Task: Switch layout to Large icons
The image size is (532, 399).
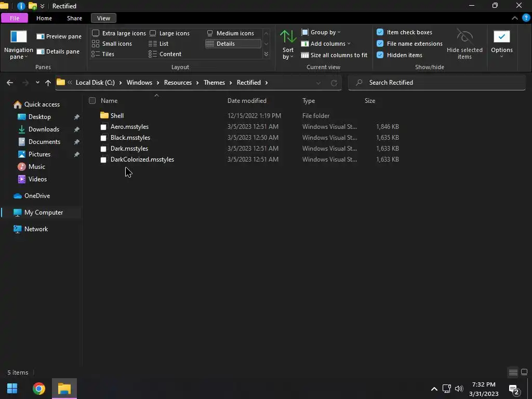Action: pyautogui.click(x=169, y=33)
